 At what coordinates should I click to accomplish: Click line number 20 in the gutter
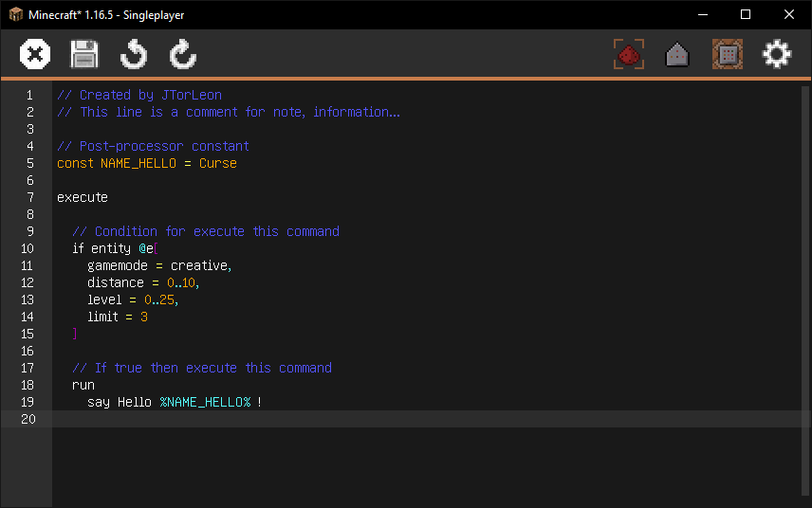coord(27,419)
